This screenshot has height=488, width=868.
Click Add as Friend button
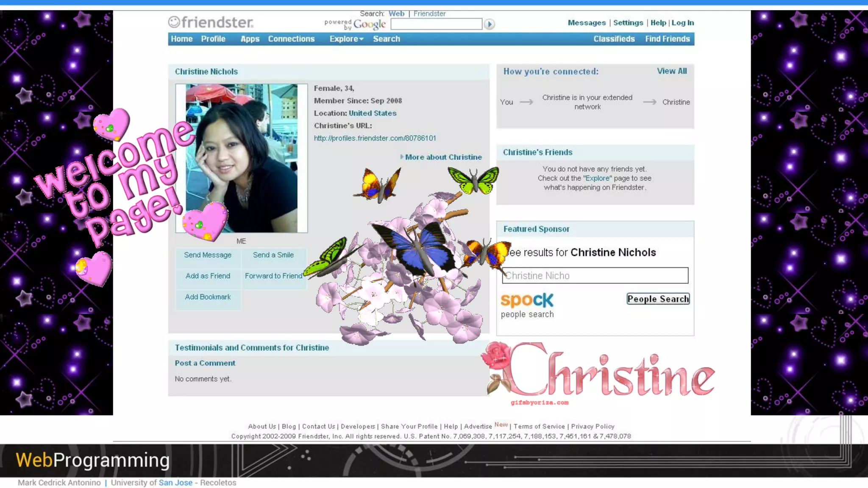tap(208, 276)
